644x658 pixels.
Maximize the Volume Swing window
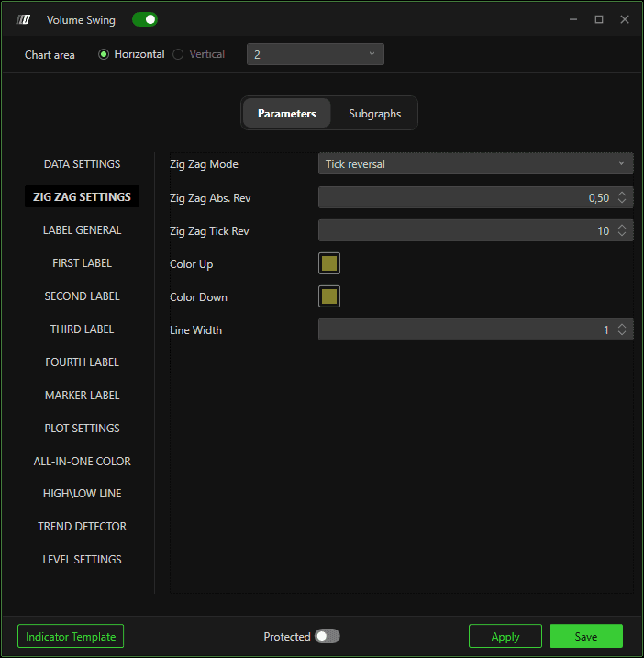599,19
